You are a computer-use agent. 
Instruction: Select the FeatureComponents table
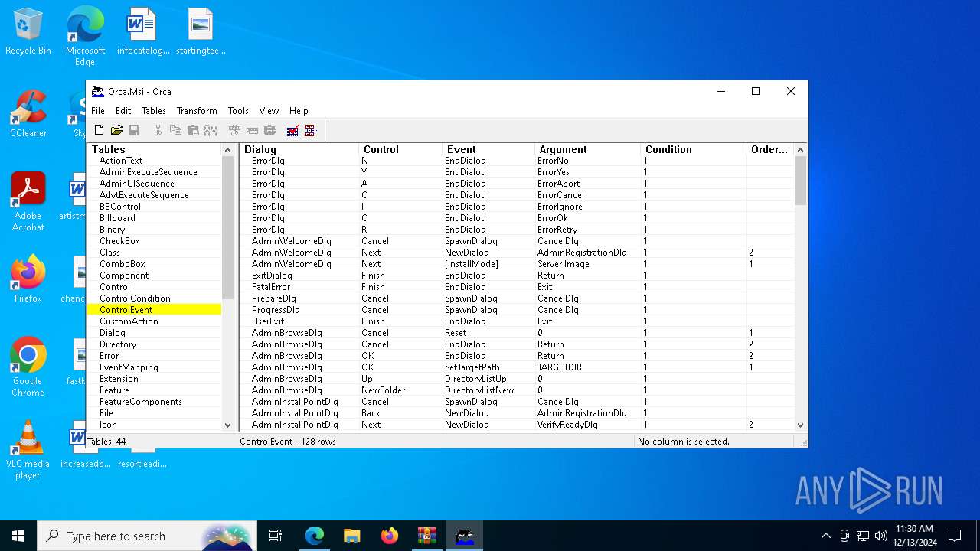141,402
